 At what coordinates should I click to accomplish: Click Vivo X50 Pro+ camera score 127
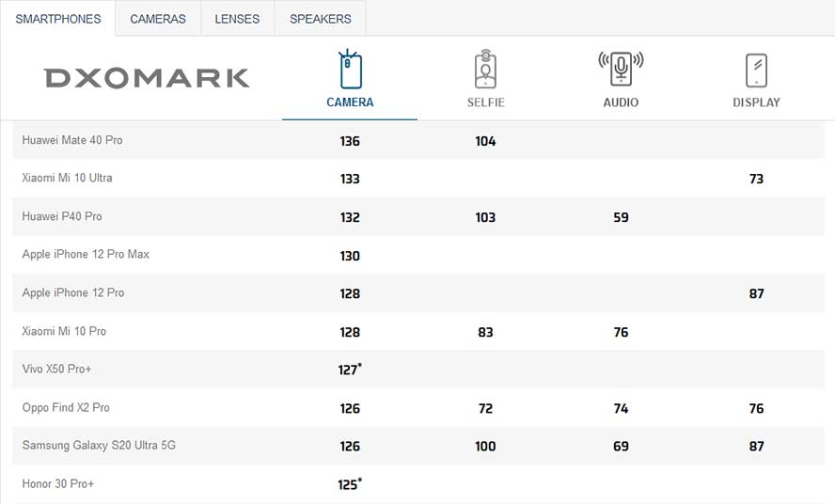[350, 370]
